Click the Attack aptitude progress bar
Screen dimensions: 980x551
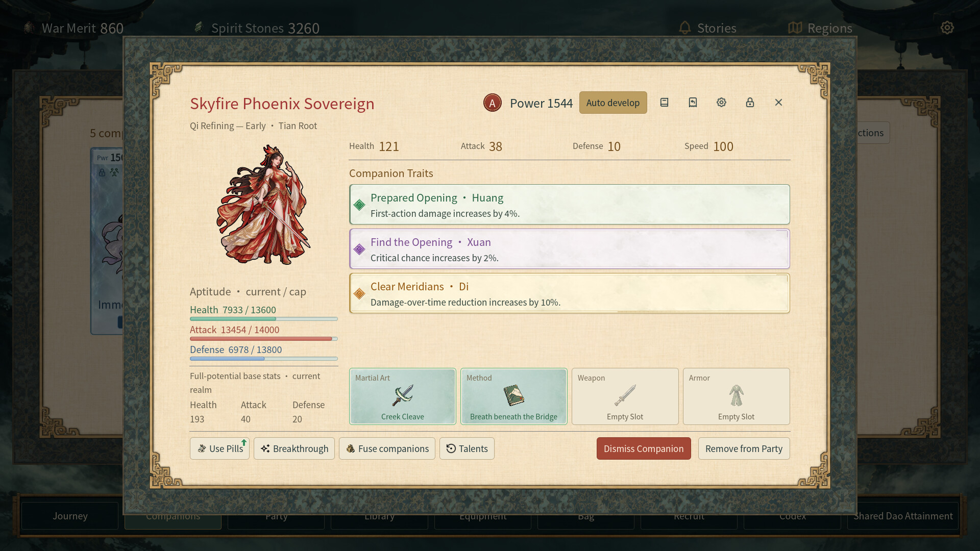(x=264, y=339)
